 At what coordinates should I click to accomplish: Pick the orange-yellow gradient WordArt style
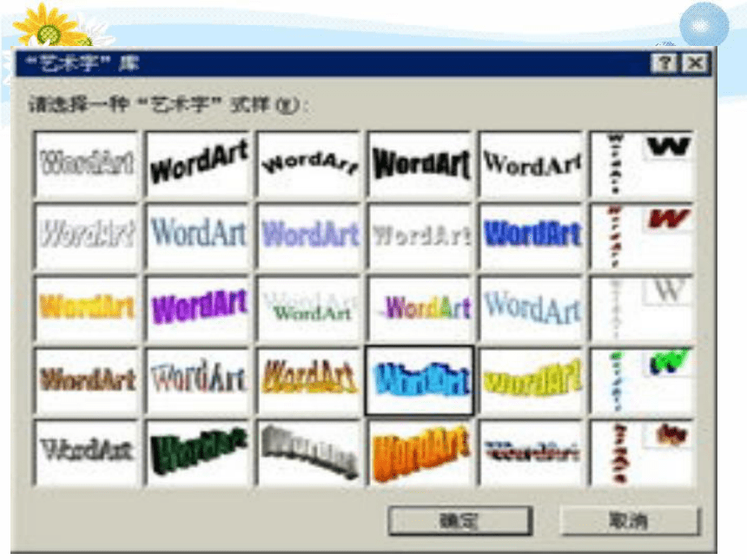(x=87, y=307)
